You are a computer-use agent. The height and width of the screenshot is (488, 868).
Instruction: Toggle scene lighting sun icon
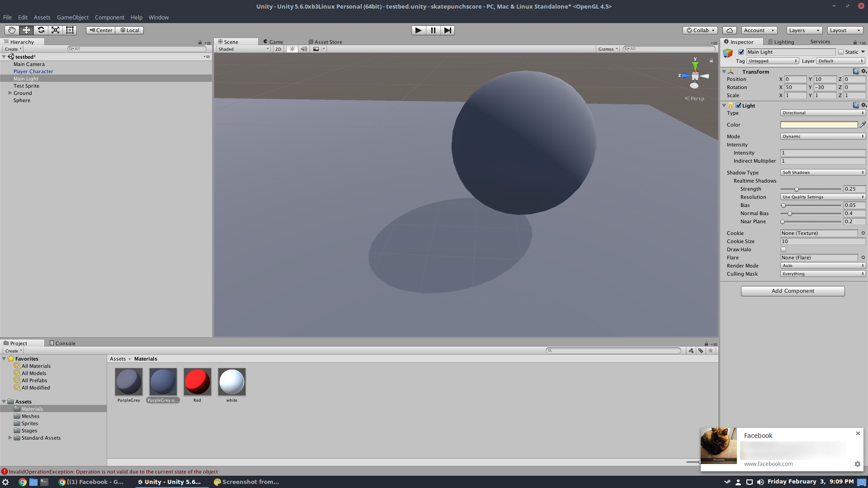[x=292, y=49]
